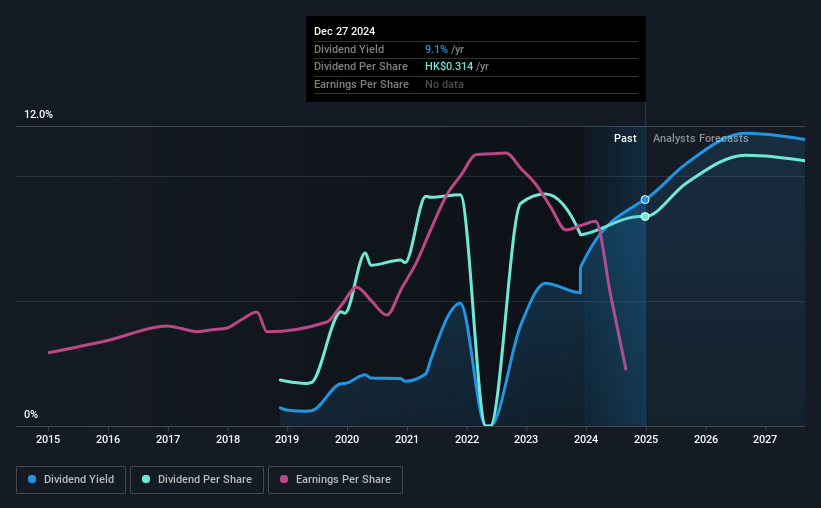Toggle the Earnings Per Share legend button

click(x=335, y=480)
